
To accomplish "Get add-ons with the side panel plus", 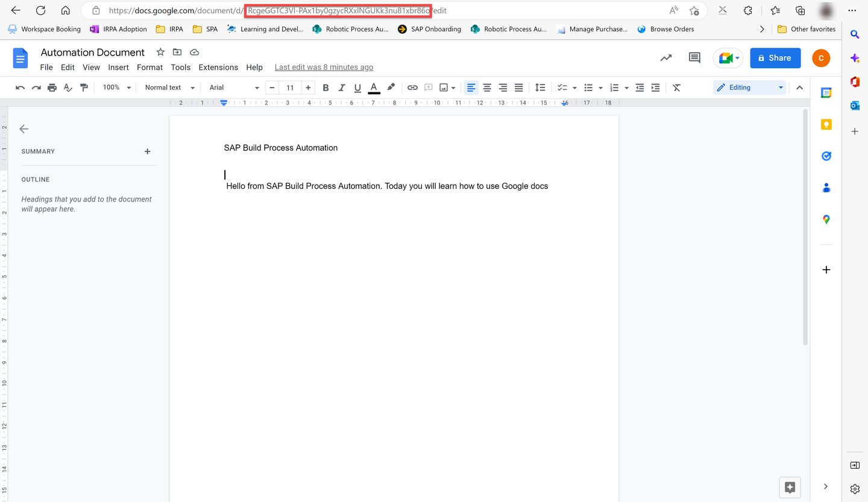I will pyautogui.click(x=826, y=270).
